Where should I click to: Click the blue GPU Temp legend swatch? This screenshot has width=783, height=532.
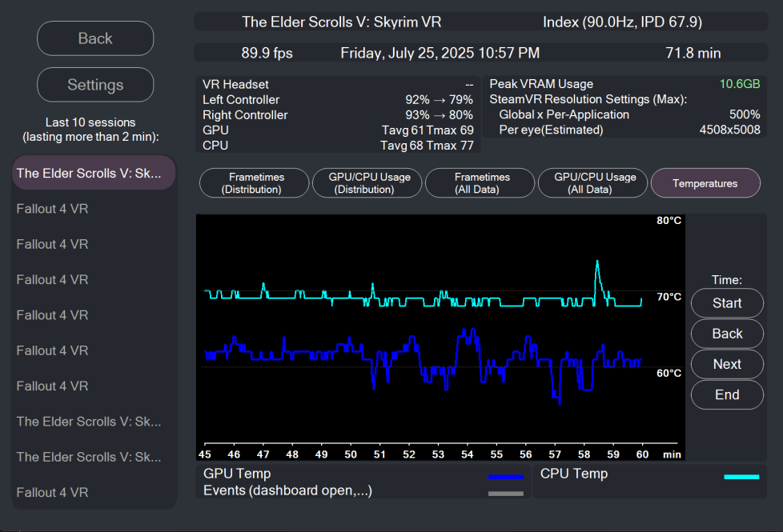coord(505,477)
